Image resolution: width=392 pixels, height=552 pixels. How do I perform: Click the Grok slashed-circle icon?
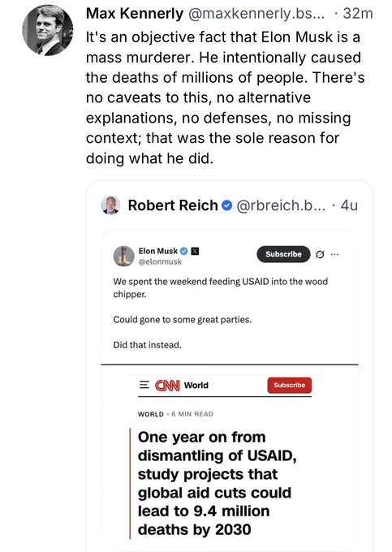click(x=320, y=254)
